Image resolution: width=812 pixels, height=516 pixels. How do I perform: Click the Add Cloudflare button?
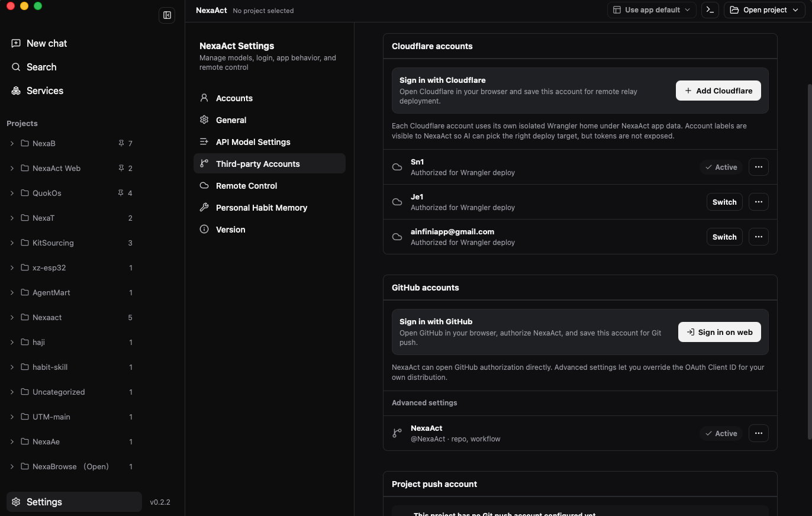pos(718,91)
